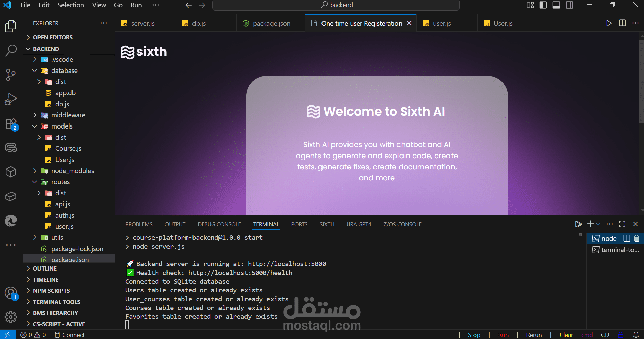Expand the node_modules folder
The height and width of the screenshot is (339, 644).
click(x=69, y=171)
